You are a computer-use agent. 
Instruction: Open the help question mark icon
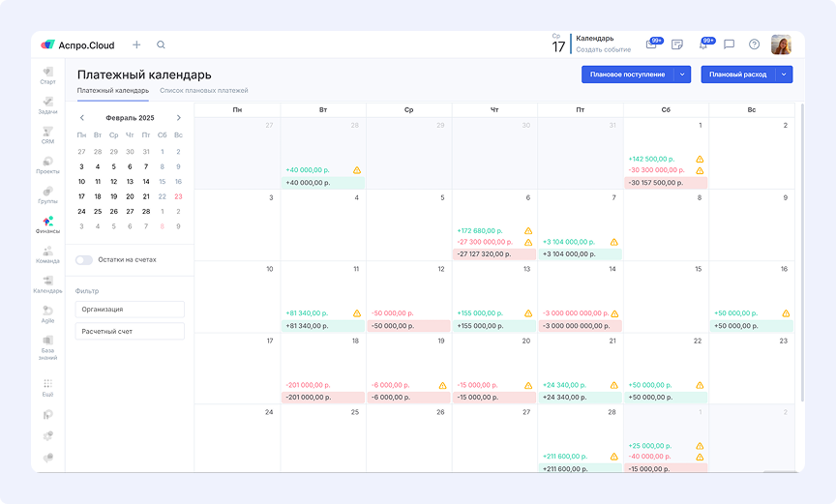754,44
